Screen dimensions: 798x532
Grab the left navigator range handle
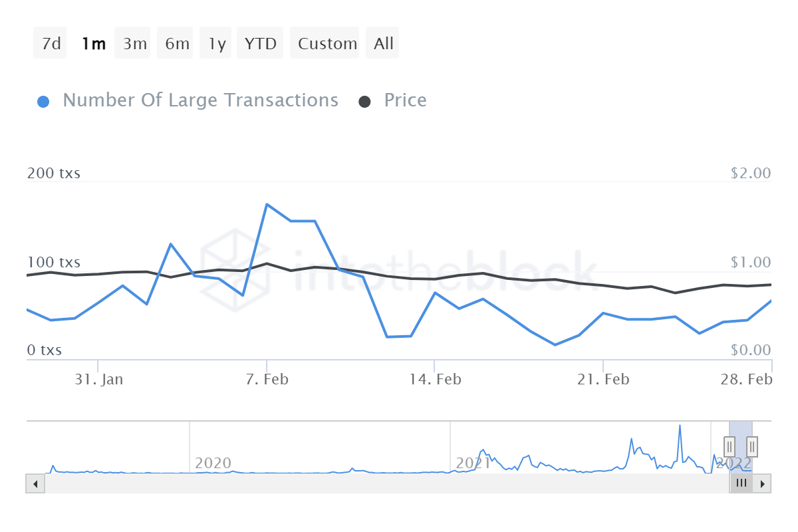click(x=730, y=446)
